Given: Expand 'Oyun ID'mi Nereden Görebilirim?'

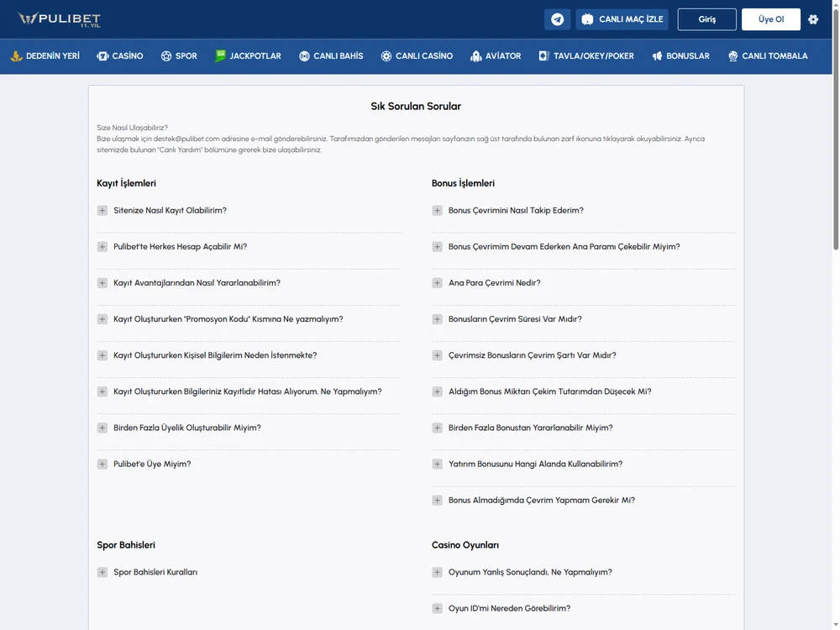Looking at the screenshot, I should [x=437, y=608].
